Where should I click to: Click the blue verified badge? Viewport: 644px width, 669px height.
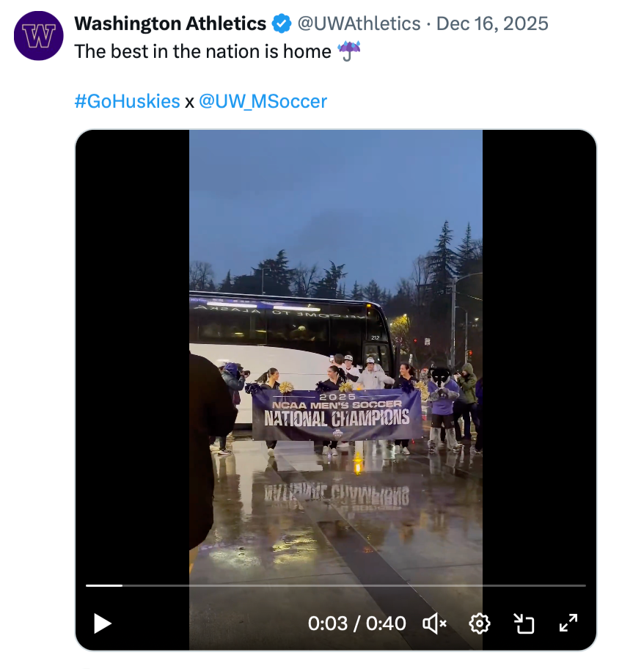282,24
